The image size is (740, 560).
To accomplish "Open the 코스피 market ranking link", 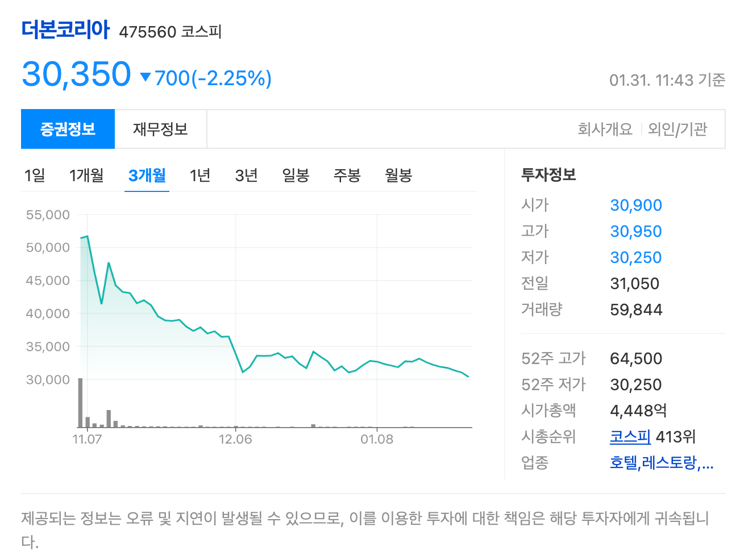I will pos(629,437).
